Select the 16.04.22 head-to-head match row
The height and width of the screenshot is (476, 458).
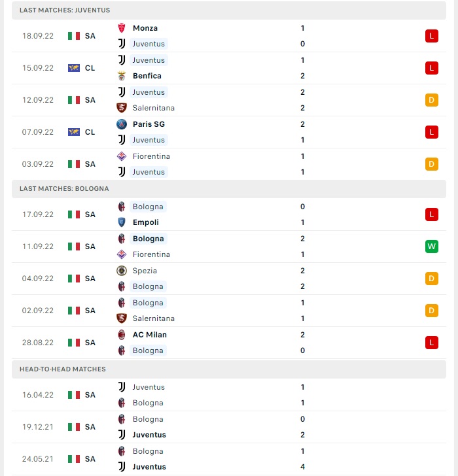229,395
